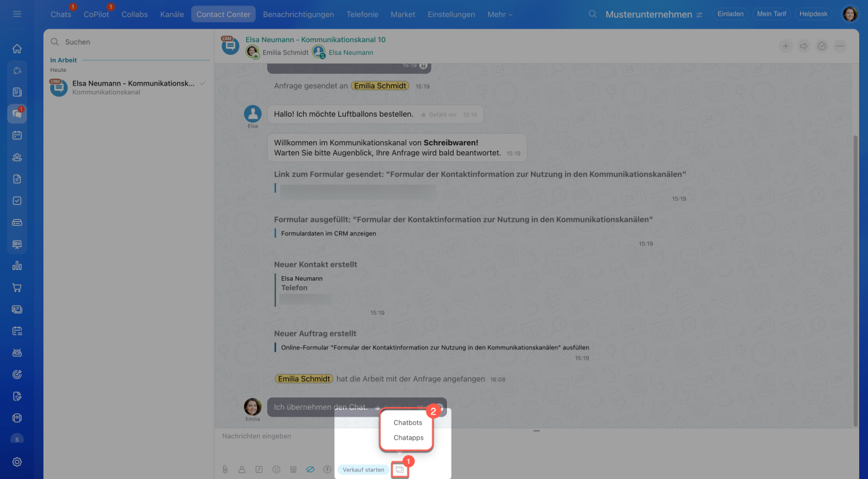Expand the chevron on Elsa Neumann conversation
The height and width of the screenshot is (479, 868).
[202, 83]
